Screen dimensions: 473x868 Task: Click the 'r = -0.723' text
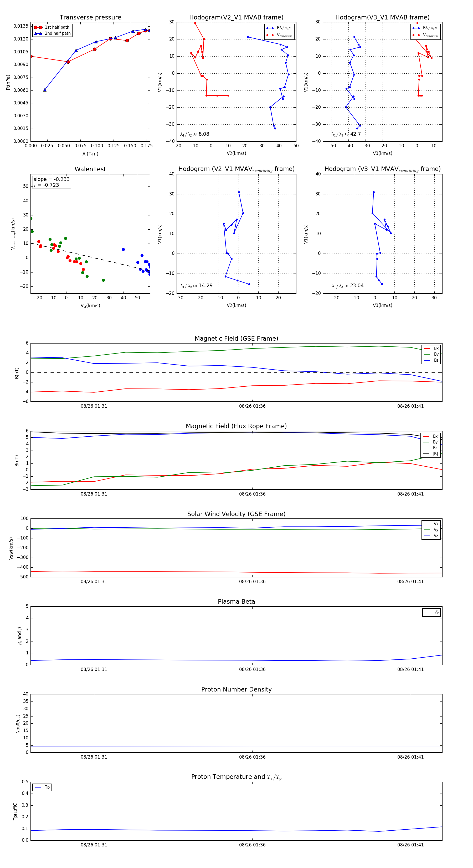47,185
